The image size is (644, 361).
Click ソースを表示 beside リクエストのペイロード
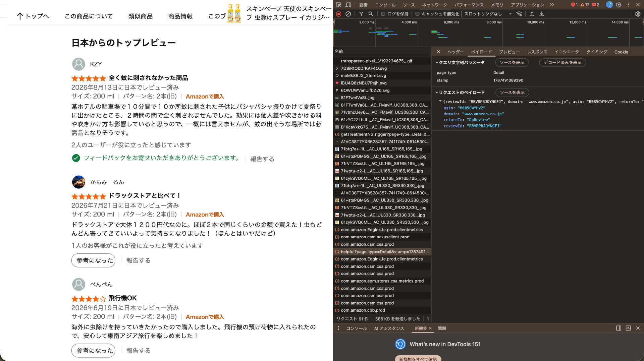coord(512,93)
